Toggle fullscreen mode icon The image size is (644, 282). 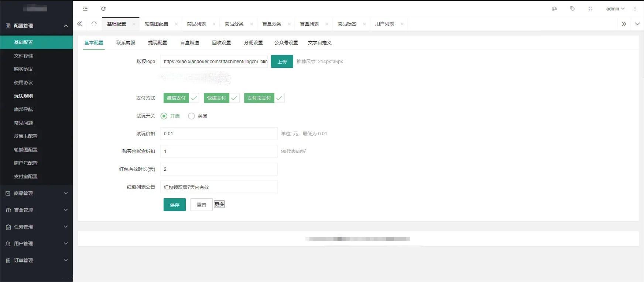590,8
